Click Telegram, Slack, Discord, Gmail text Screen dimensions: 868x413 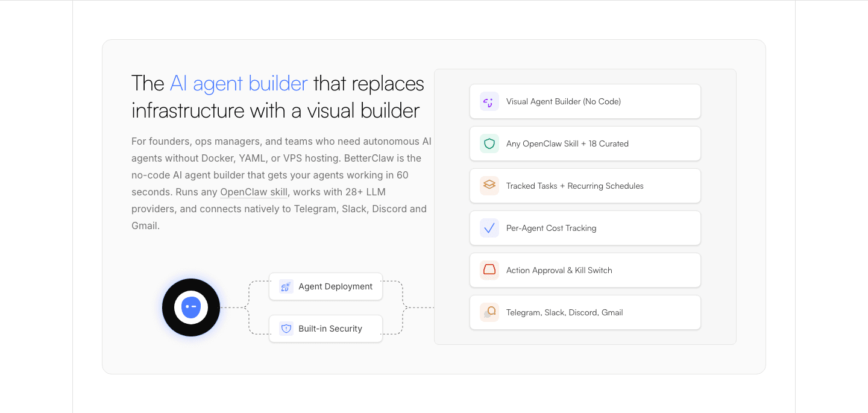click(565, 312)
